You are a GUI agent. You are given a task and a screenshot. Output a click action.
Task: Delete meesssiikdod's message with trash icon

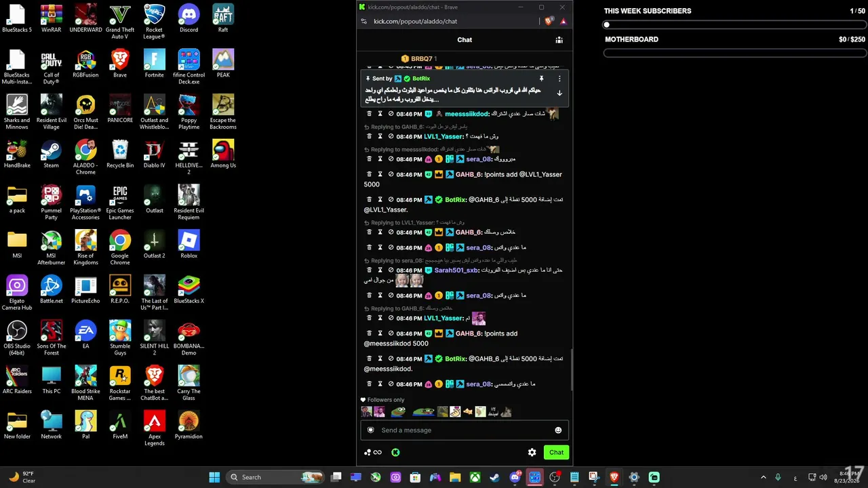pos(370,114)
